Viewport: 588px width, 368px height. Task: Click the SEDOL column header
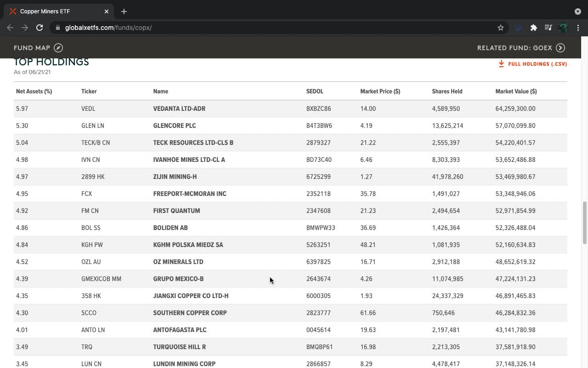[x=315, y=91]
